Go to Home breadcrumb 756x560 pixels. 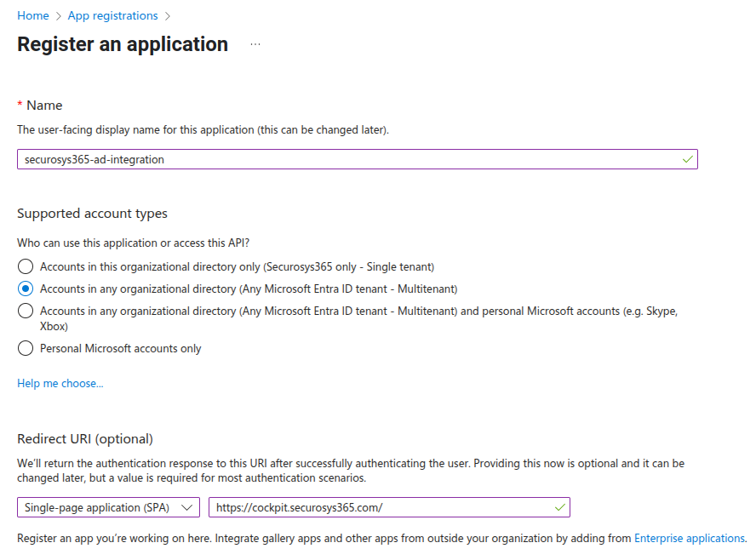33,16
